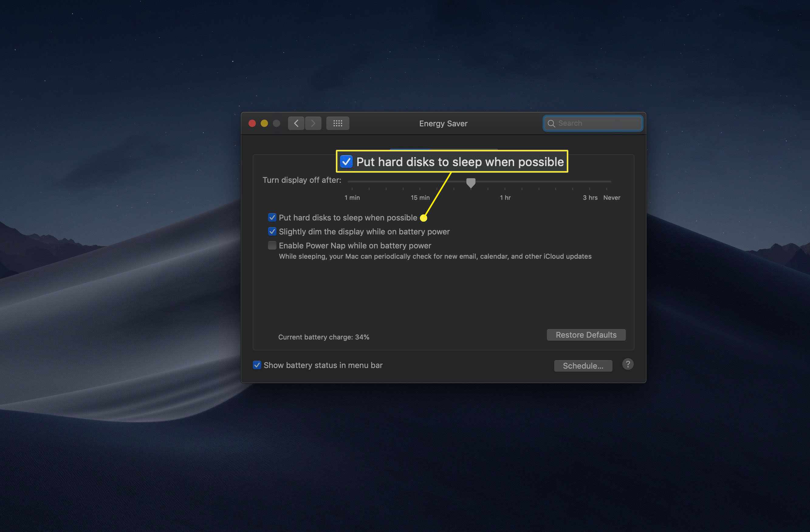Image resolution: width=810 pixels, height=532 pixels.
Task: Toggle 'Show battery status in menu bar'
Action: (x=256, y=365)
